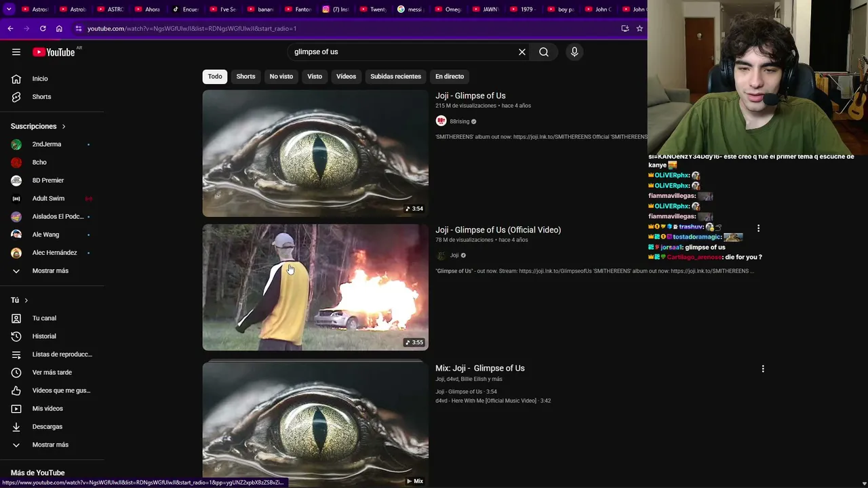Switch to the 'Ahora' browser tab
Viewport: 868px width, 488px height.
(148, 9)
